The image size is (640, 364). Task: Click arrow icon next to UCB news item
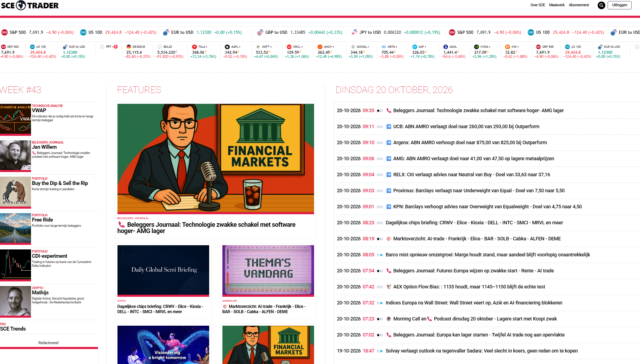389,126
